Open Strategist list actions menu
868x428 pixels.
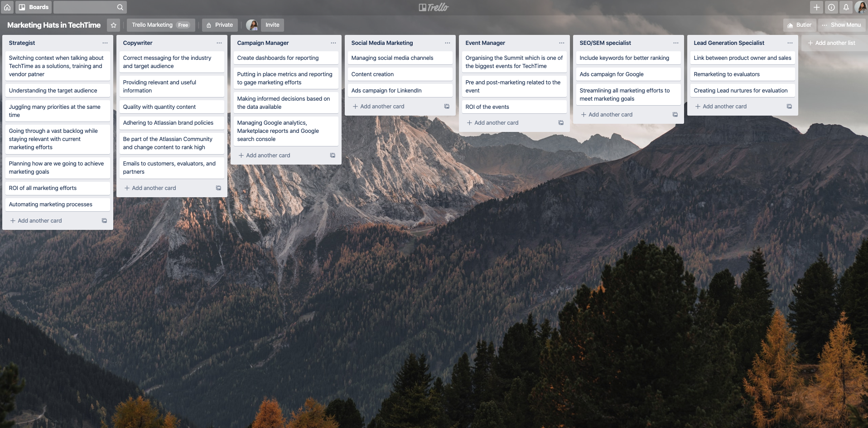tap(105, 43)
